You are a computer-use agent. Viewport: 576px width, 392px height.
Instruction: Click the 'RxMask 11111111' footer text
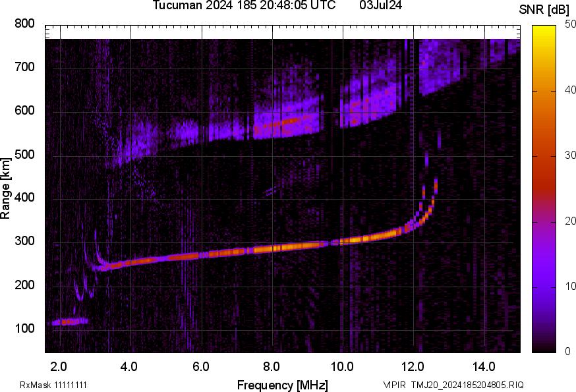pos(53,385)
